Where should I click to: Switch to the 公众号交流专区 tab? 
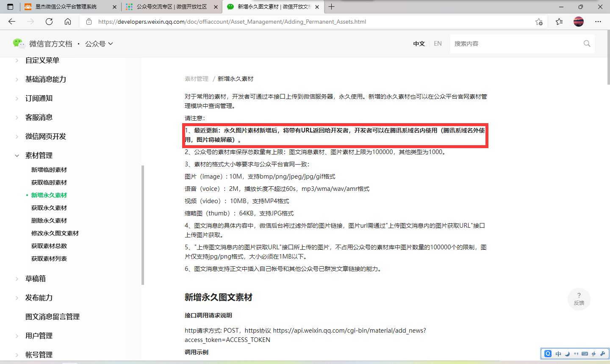172,7
